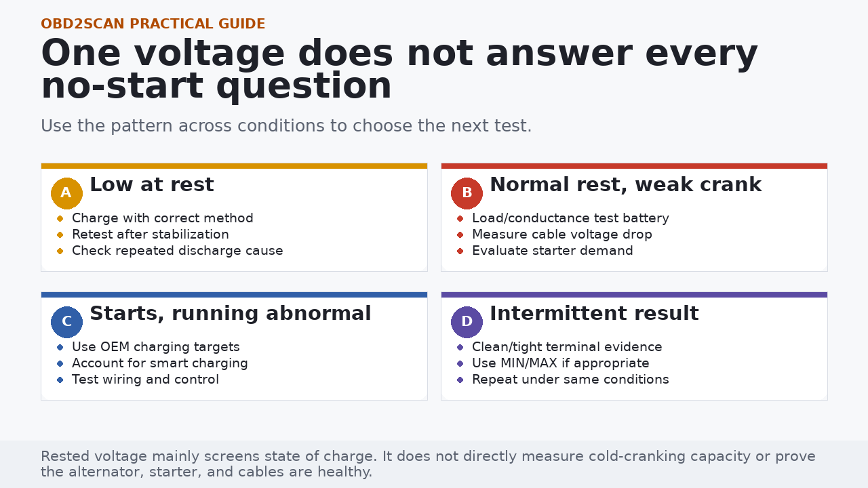Click the purple color bar above card D
The height and width of the screenshot is (488, 868).
(x=634, y=294)
